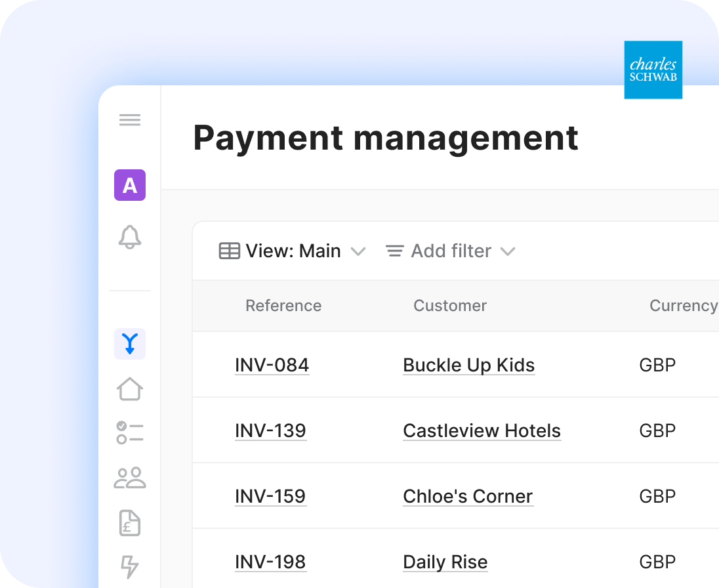This screenshot has width=719, height=588.
Task: Open invoice INV-159 for Chloe's Corner
Action: [270, 496]
